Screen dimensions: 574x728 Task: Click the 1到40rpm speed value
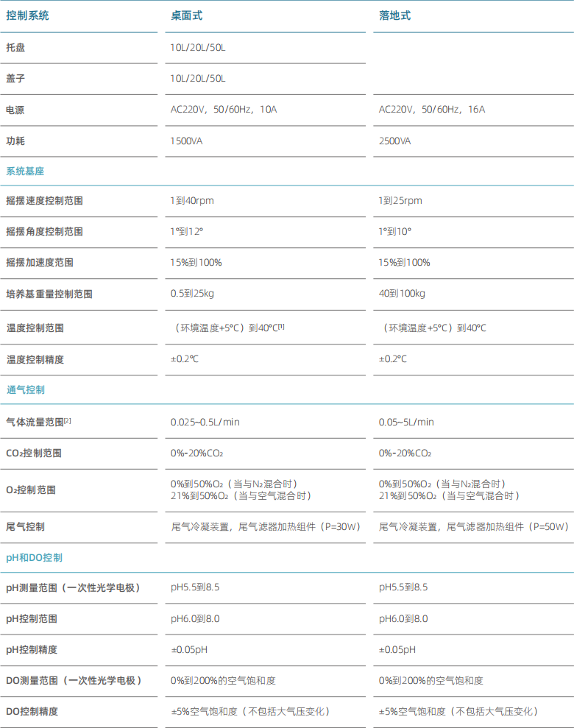(x=192, y=201)
